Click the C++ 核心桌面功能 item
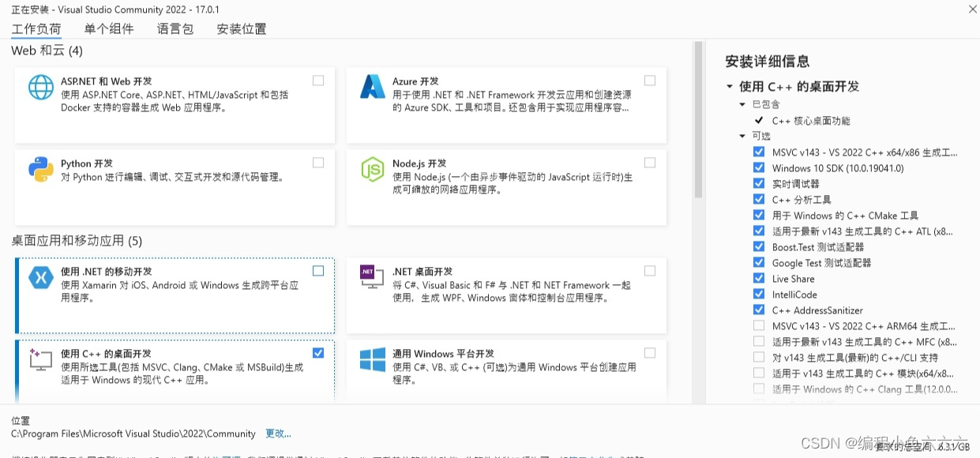This screenshot has width=980, height=458. point(811,121)
